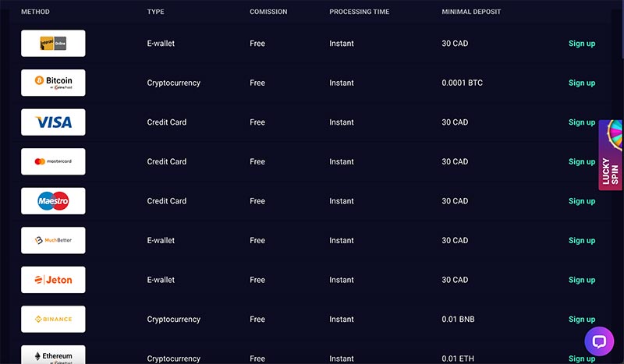Sign up via the Interac row
This screenshot has width=624, height=364.
coord(582,44)
